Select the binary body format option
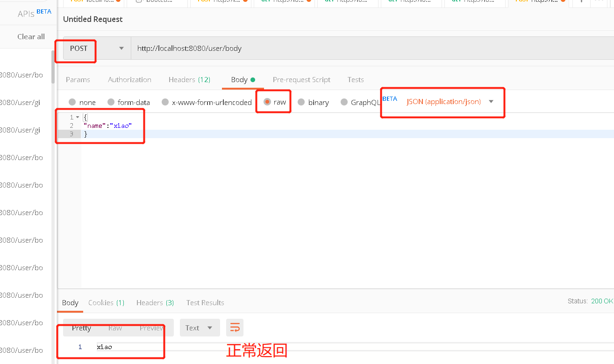 [313, 102]
